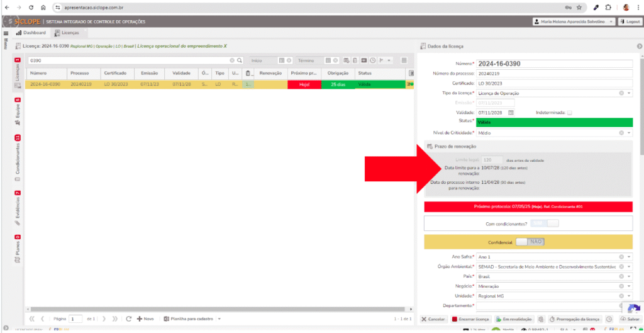The image size is (644, 333).
Task: Click the Planilha para cadastro button
Action: (x=189, y=319)
